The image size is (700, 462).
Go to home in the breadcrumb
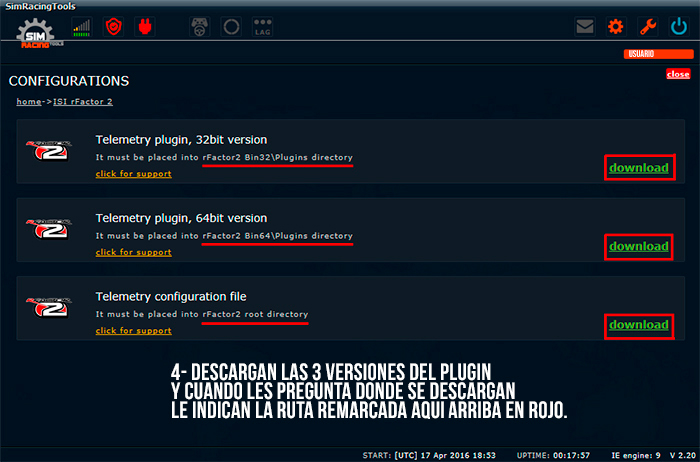28,102
